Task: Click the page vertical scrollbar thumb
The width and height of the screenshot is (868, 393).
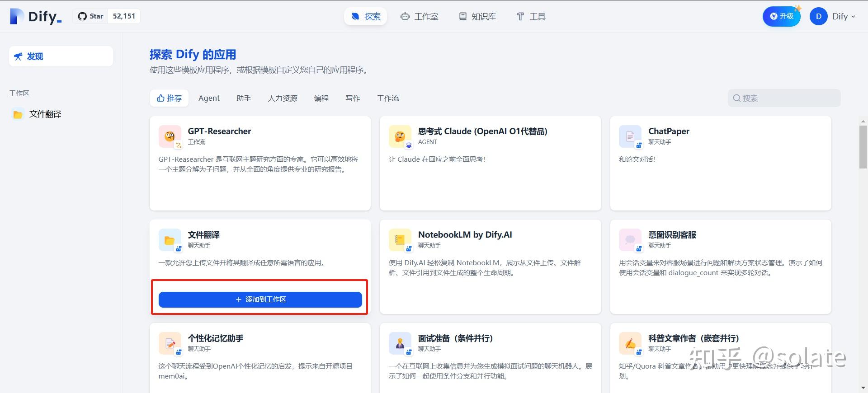Action: (863, 147)
